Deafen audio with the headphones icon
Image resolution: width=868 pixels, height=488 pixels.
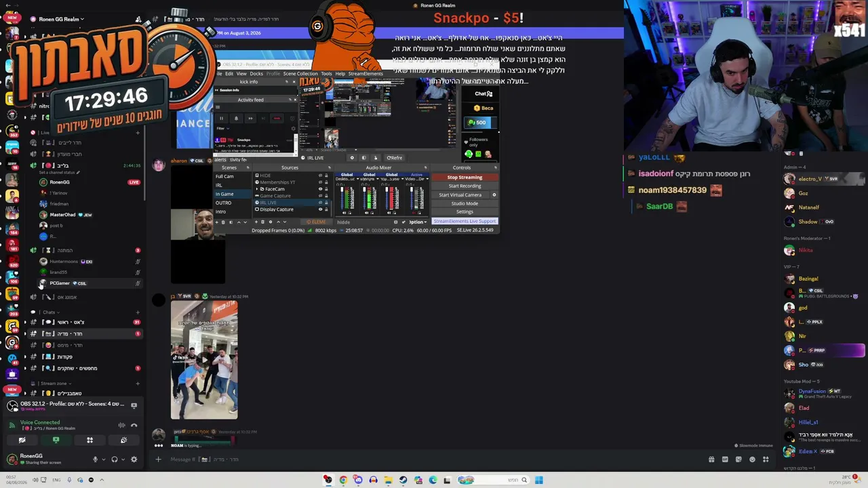[x=114, y=460]
